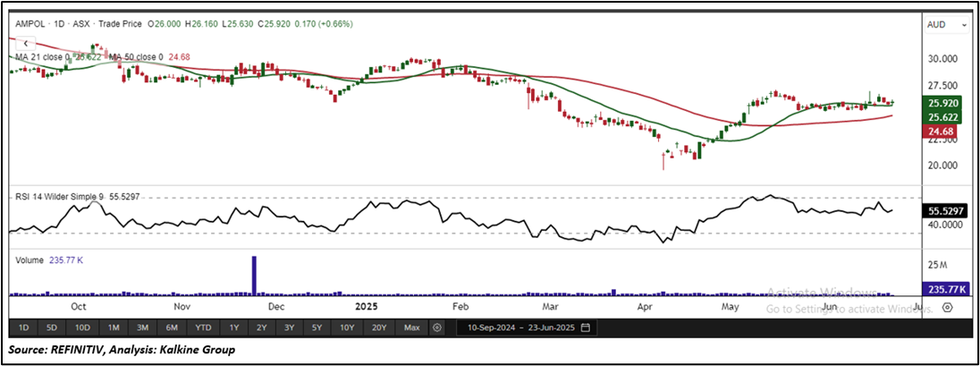980x366 pixels.
Task: Select the 5Y time range
Action: [x=317, y=328]
